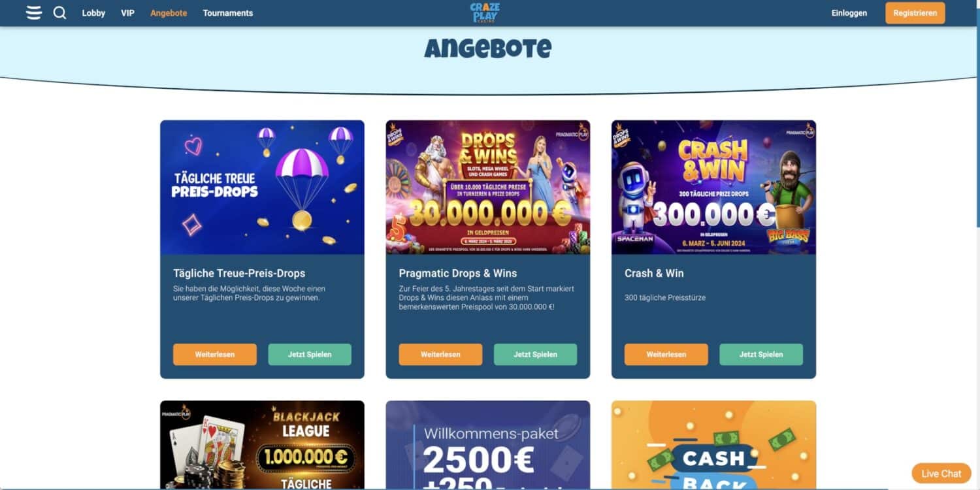Open the Blackjack League promo image
Image resolution: width=980 pixels, height=490 pixels.
coord(262,445)
